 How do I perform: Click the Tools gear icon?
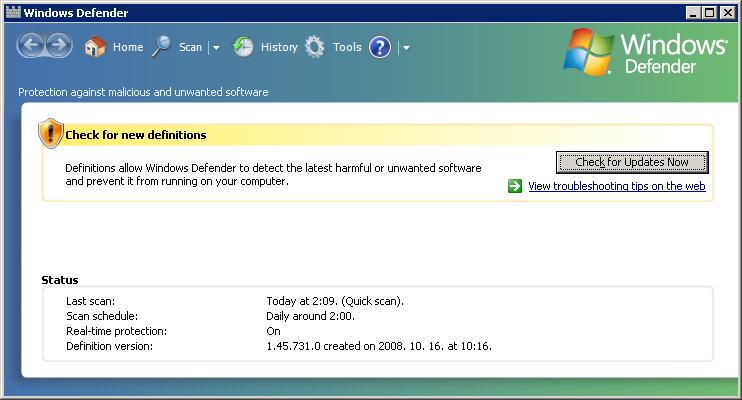coord(315,47)
